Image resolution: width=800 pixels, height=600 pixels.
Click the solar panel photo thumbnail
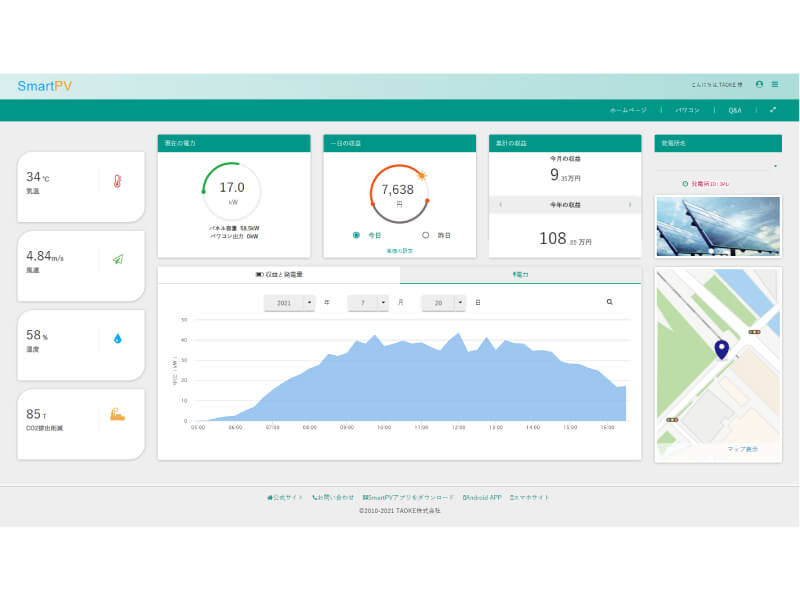[717, 226]
